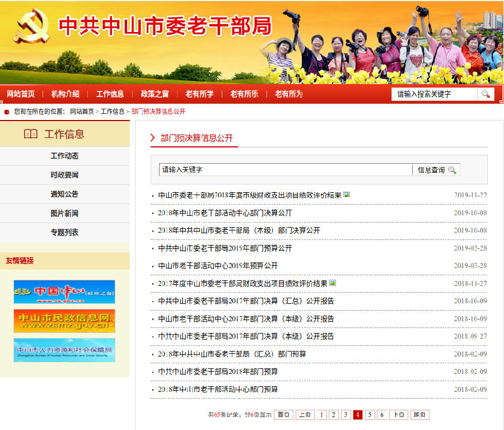Select 政策之窗 in the top navigation

(155, 94)
